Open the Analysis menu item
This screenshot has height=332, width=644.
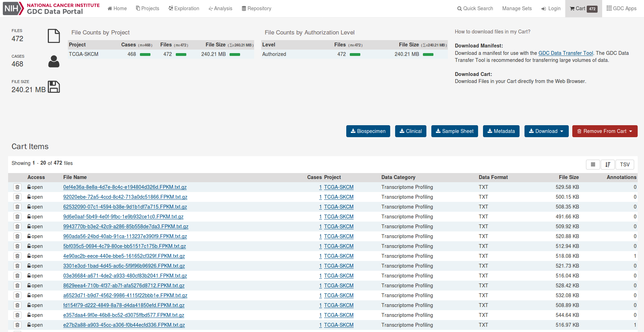(220, 8)
